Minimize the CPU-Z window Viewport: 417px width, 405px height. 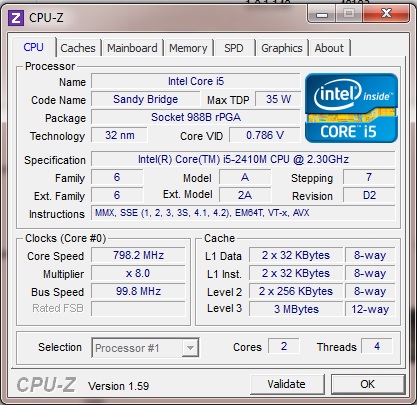pos(322,14)
